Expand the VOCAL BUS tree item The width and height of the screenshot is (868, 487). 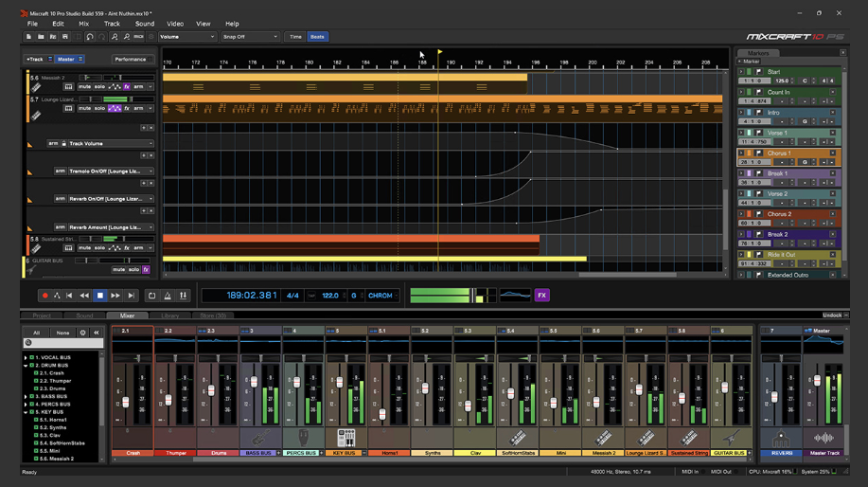tap(27, 358)
